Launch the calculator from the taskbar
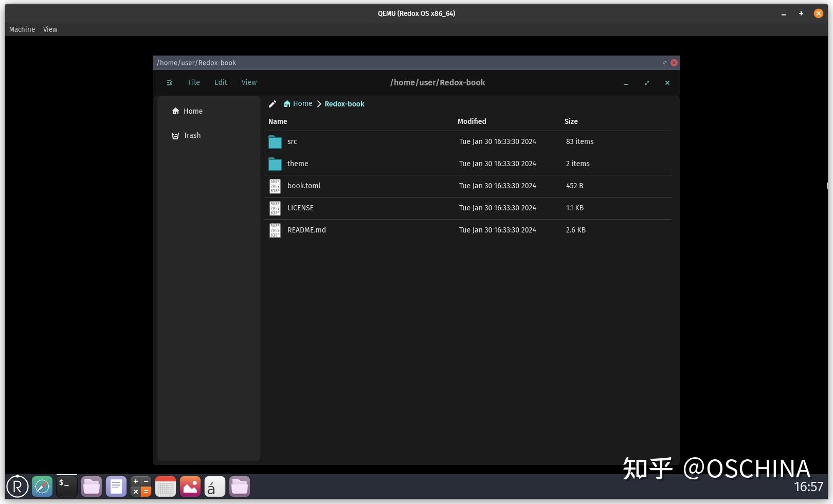 [x=140, y=486]
